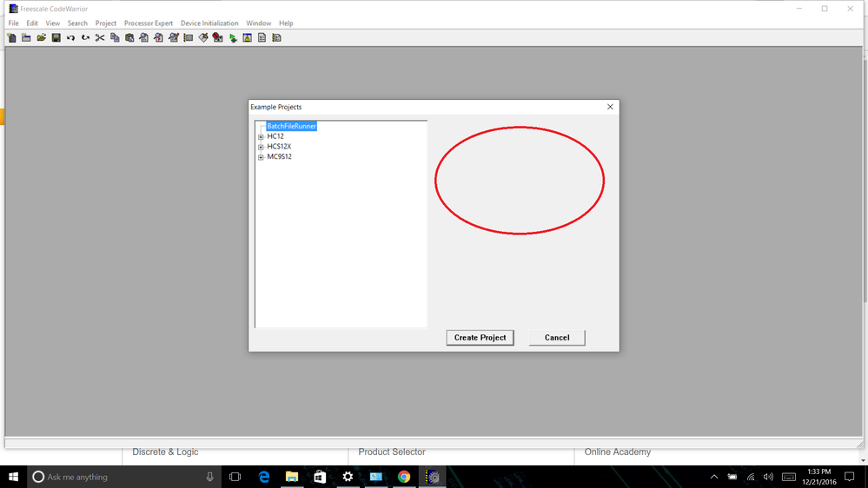The height and width of the screenshot is (488, 868).
Task: Open Task View from taskbar
Action: pos(235,477)
